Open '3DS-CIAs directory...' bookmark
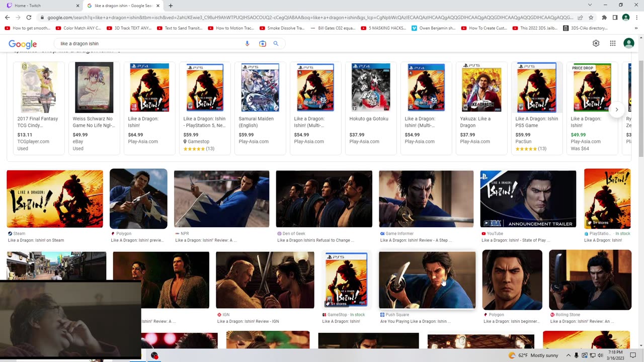Screen dimensions: 644x362 [586, 28]
